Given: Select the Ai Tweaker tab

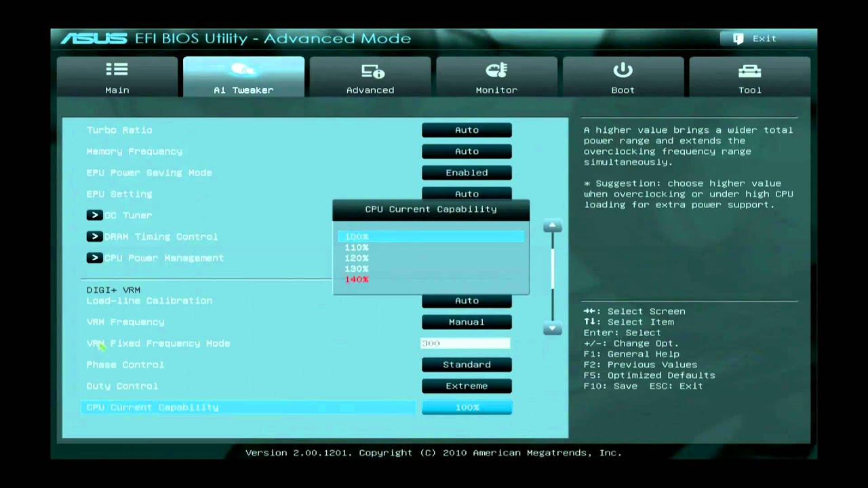Looking at the screenshot, I should [x=243, y=77].
